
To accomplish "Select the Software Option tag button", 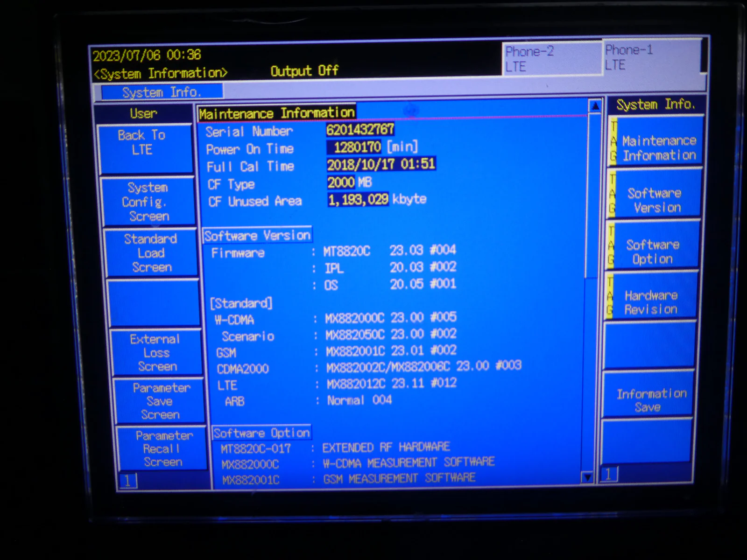I will pos(652,245).
